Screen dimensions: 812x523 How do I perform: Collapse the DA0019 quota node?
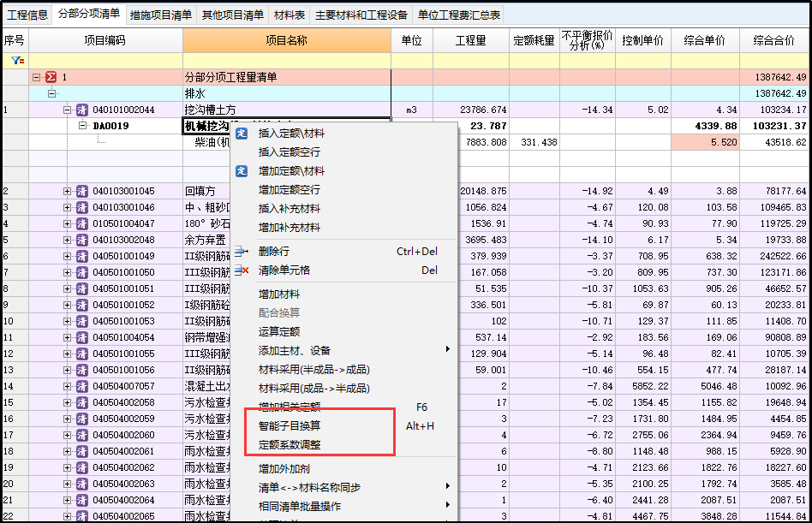pos(83,126)
